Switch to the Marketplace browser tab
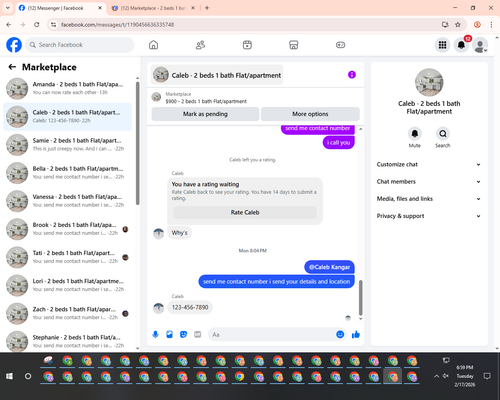500x400 pixels. click(x=153, y=8)
